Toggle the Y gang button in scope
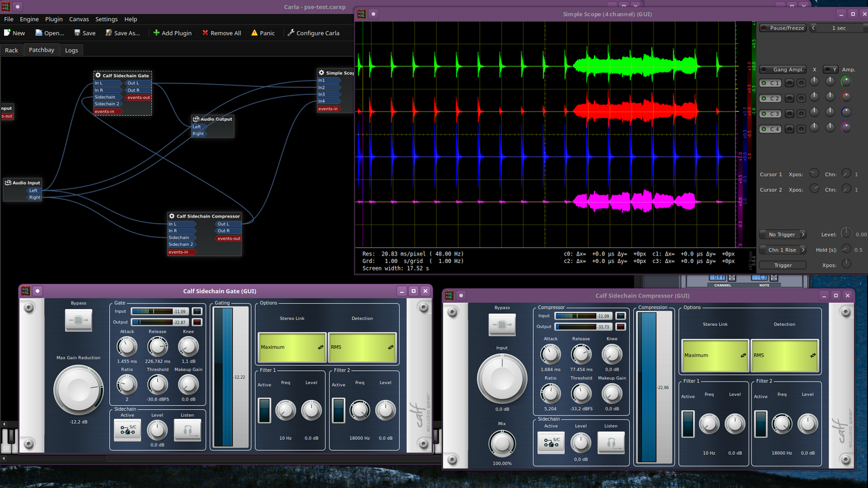Viewport: 868px width, 488px height. (x=830, y=70)
